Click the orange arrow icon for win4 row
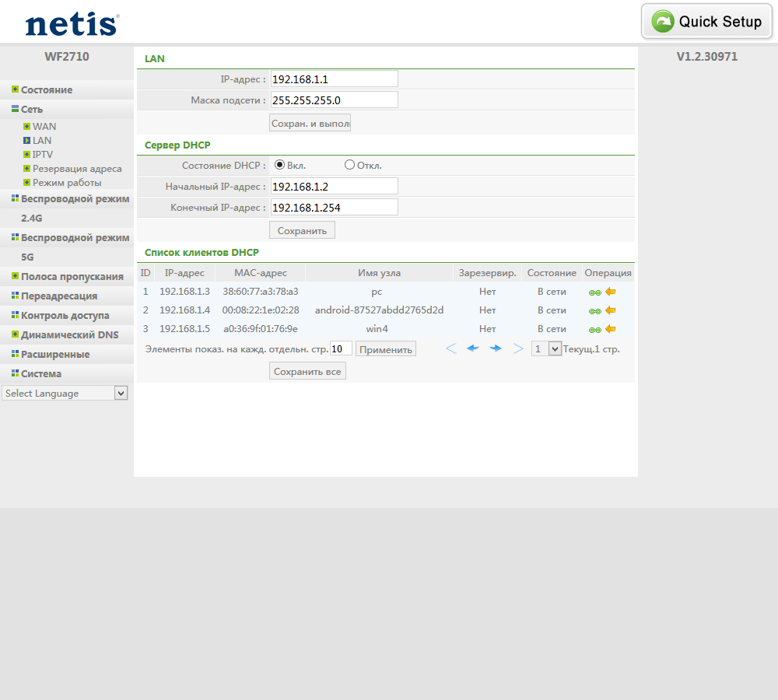778x700 pixels. 610,330
